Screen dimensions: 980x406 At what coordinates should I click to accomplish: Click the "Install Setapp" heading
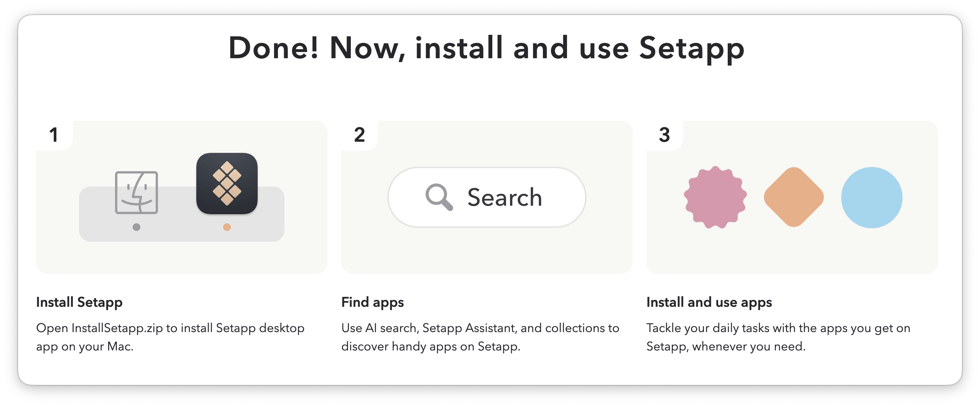click(x=79, y=302)
